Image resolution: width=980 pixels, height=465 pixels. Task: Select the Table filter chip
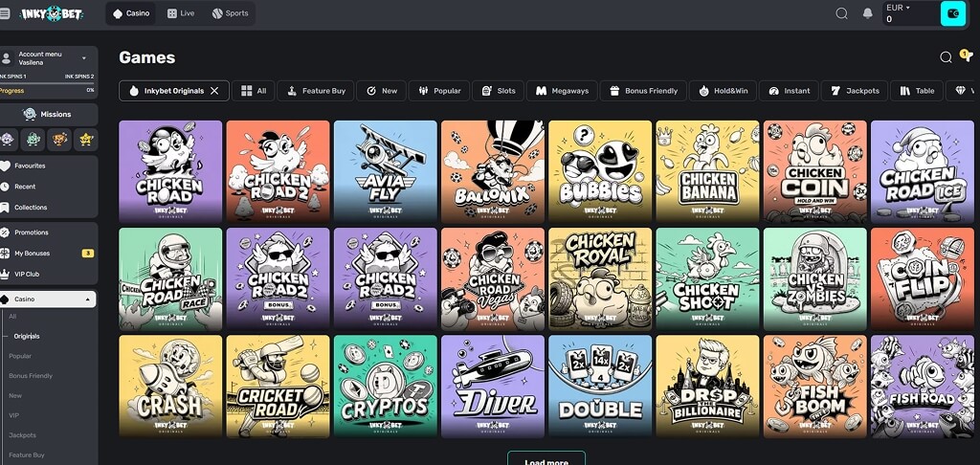coord(917,91)
